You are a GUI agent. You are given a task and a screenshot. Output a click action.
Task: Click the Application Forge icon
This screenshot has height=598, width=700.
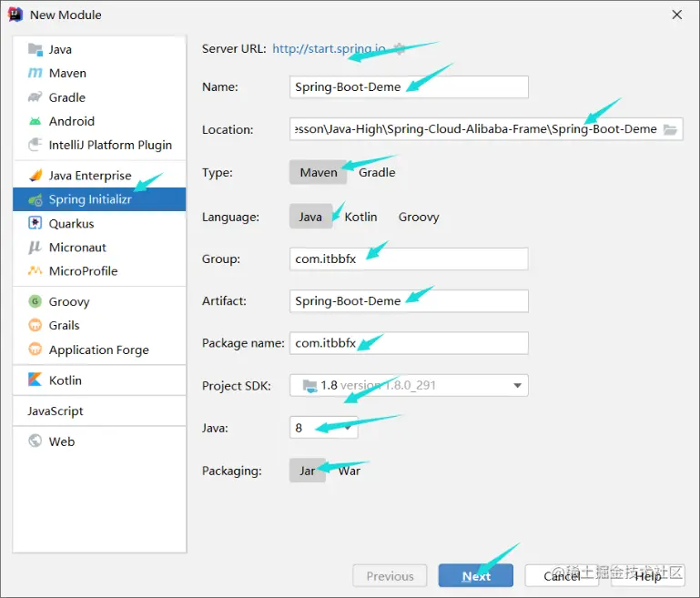tap(36, 349)
